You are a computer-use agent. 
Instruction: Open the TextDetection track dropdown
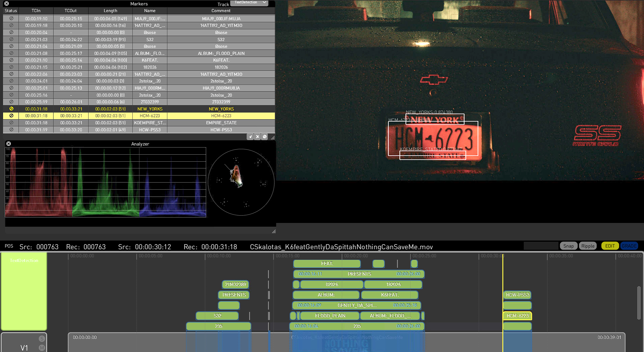click(x=249, y=3)
